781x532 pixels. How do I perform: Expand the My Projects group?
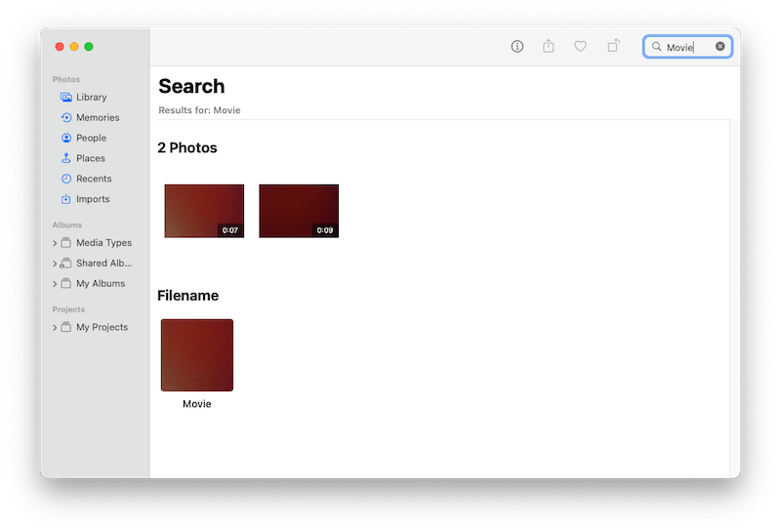[55, 328]
